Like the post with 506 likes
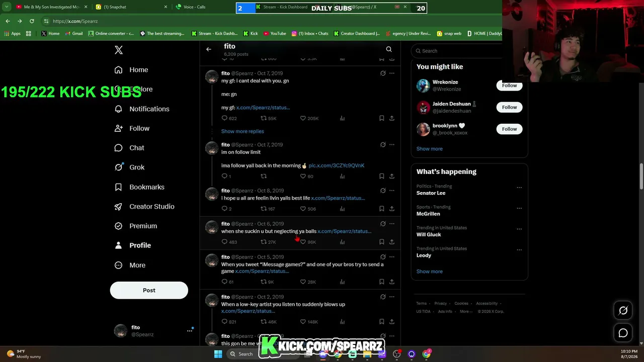Screen dimensions: 644x362 (303, 209)
